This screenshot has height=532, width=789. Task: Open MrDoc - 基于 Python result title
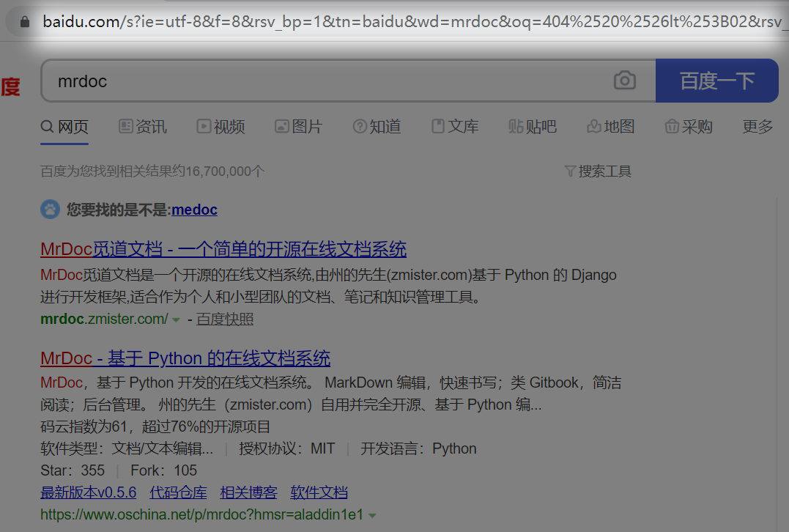pos(185,358)
